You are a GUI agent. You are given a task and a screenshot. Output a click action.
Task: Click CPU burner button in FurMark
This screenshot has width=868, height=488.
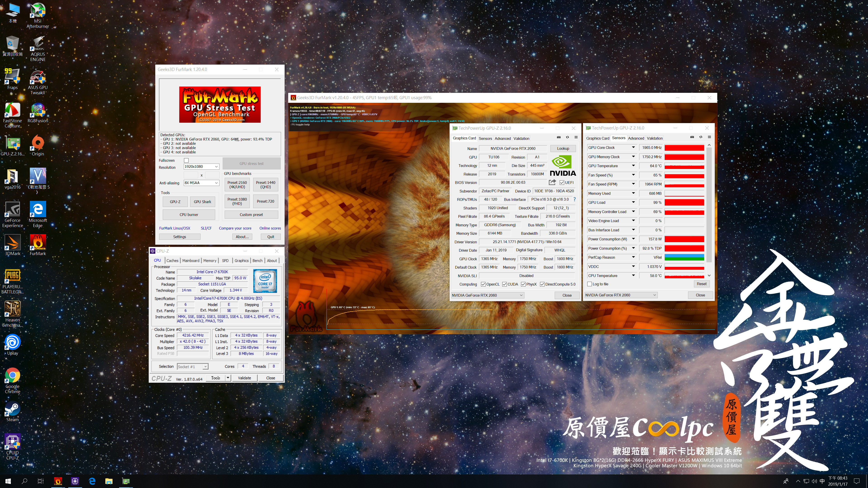[189, 215]
